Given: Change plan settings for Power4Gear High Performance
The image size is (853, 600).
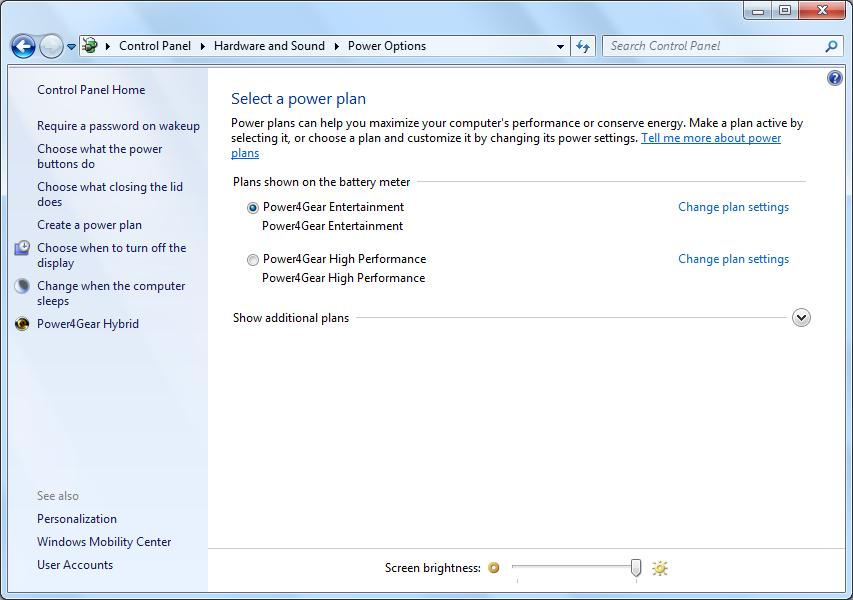Looking at the screenshot, I should [x=733, y=259].
